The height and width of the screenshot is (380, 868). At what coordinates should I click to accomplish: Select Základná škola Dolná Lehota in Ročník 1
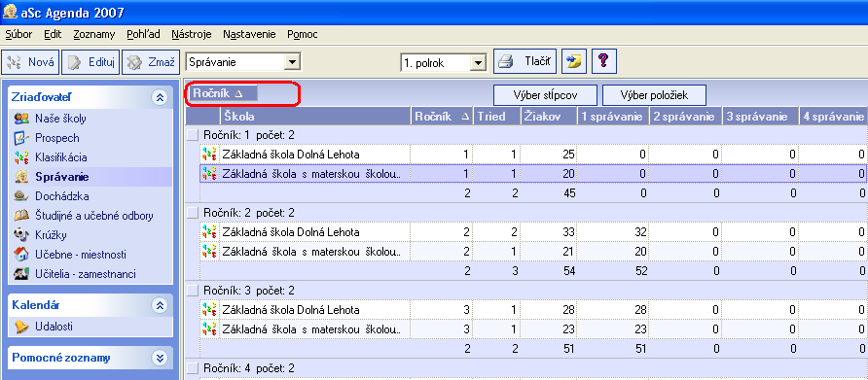[x=291, y=155]
